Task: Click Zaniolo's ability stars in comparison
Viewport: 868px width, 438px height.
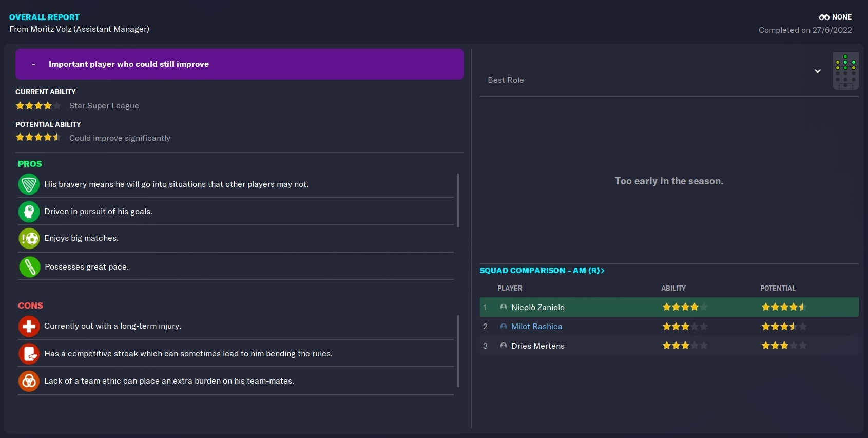Action: [685, 307]
